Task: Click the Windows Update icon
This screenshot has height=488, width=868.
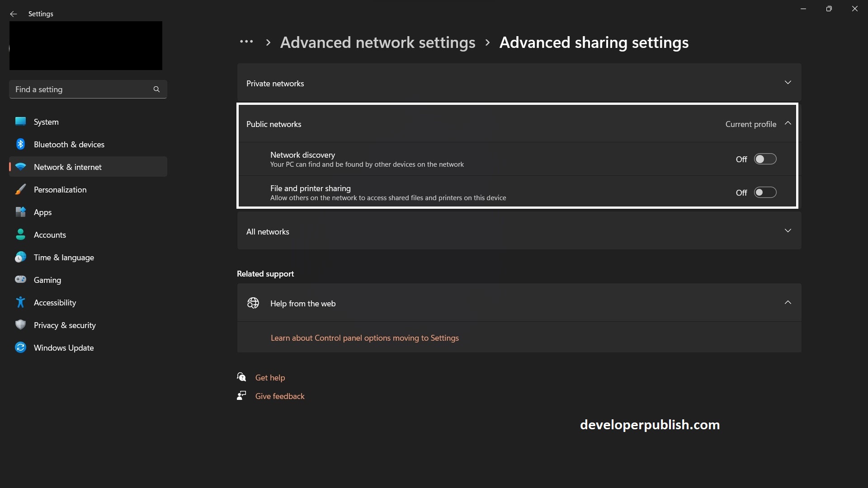Action: click(20, 347)
